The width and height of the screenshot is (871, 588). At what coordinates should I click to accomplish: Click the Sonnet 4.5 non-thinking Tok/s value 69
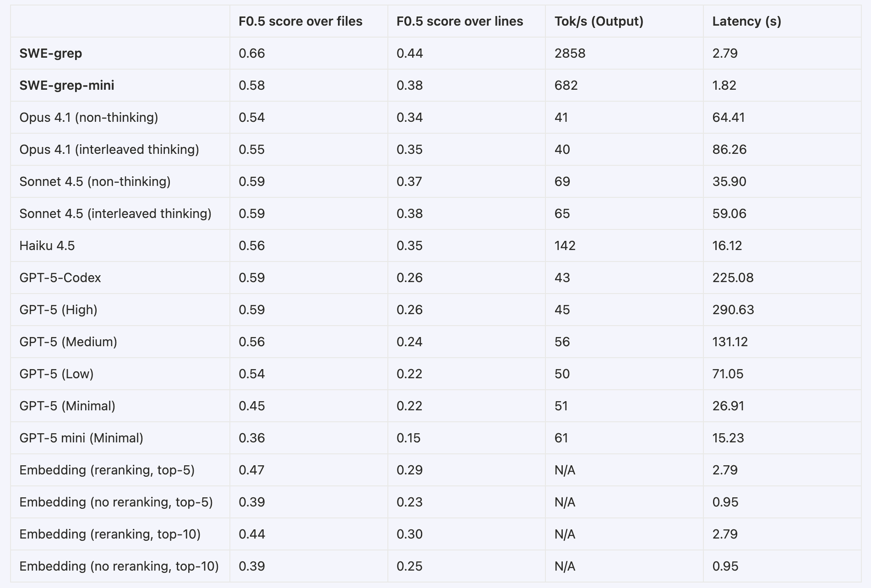click(x=562, y=182)
